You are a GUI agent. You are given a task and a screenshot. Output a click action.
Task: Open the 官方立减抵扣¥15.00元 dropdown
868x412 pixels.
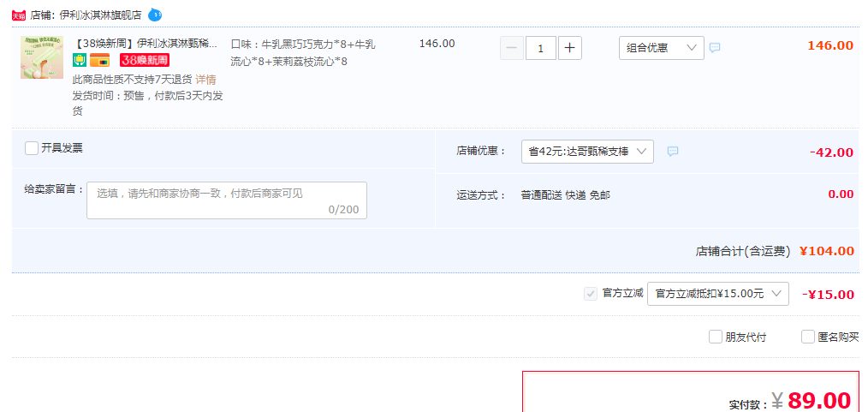[x=717, y=294]
